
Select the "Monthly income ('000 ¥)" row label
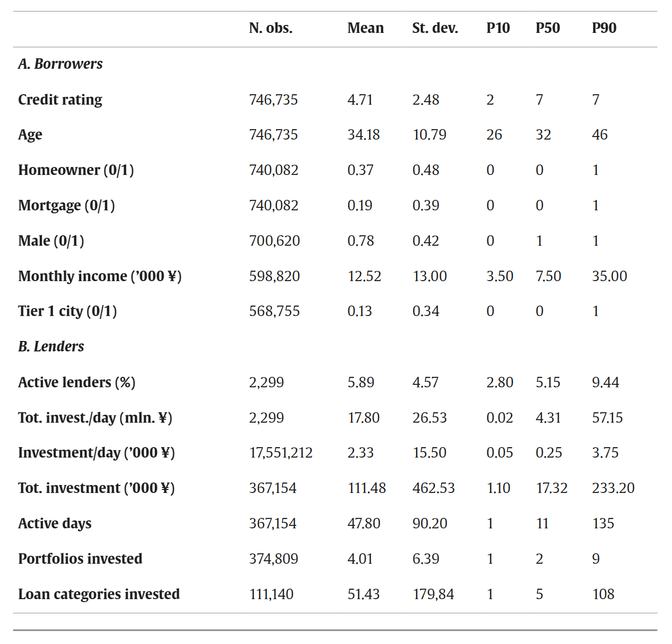(x=100, y=276)
